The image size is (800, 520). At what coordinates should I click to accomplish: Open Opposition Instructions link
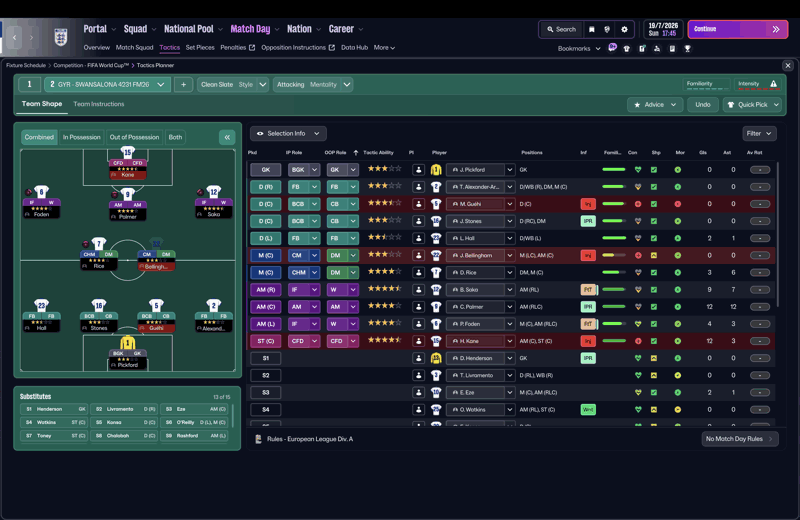click(298, 47)
